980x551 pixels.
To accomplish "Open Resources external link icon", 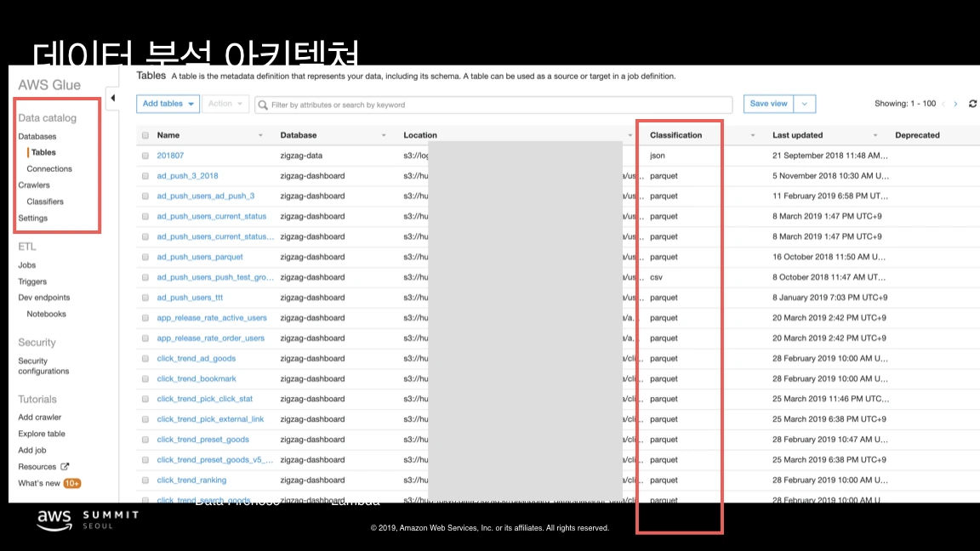I will click(x=65, y=466).
